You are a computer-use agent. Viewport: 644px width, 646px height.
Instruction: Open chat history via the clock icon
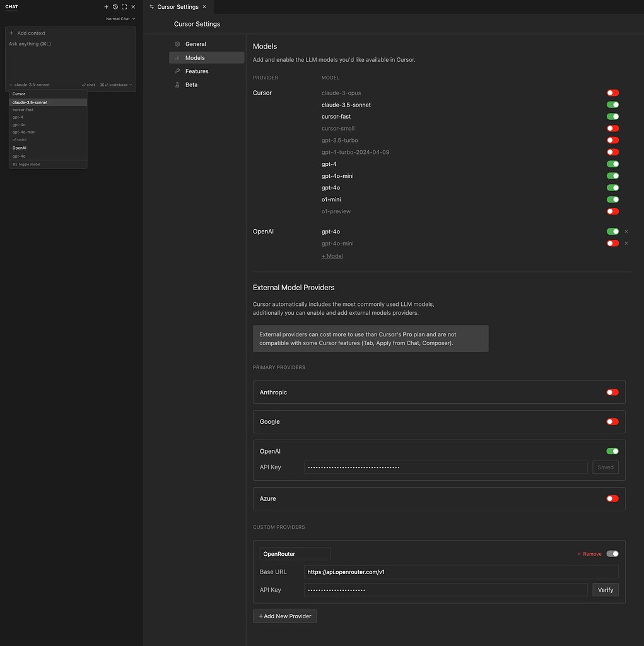(115, 6)
